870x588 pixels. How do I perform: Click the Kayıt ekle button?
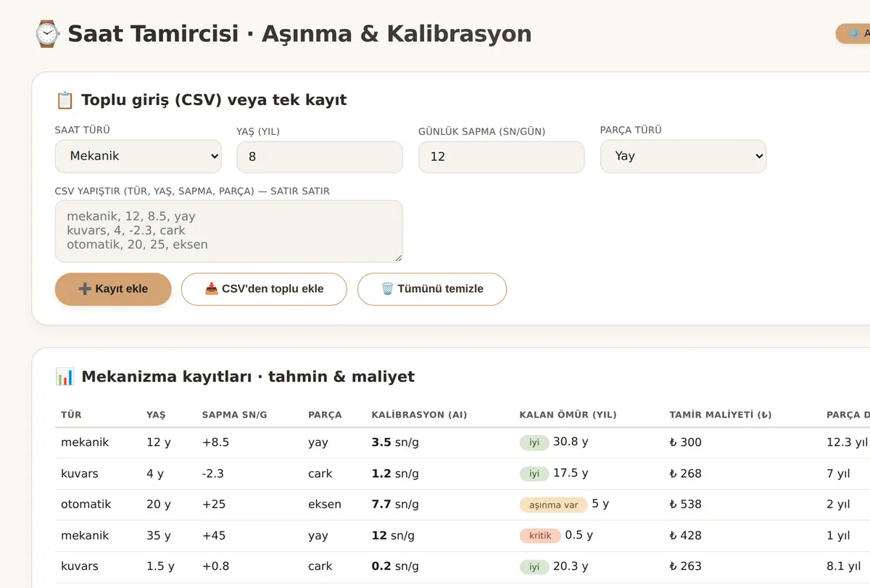113,289
